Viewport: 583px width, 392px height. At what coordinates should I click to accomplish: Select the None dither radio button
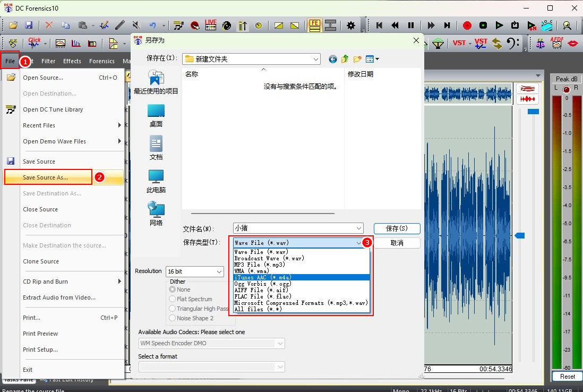tap(174, 289)
